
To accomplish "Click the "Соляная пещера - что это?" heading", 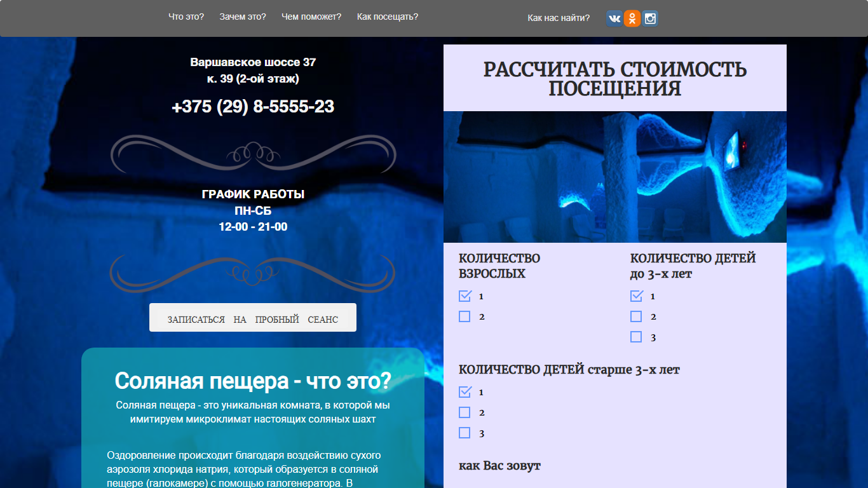I will click(253, 381).
